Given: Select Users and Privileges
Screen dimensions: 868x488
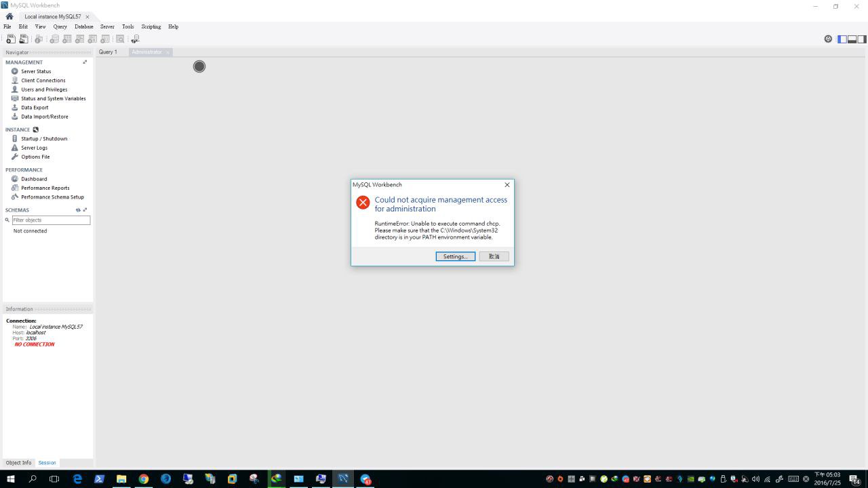Looking at the screenshot, I should [44, 89].
